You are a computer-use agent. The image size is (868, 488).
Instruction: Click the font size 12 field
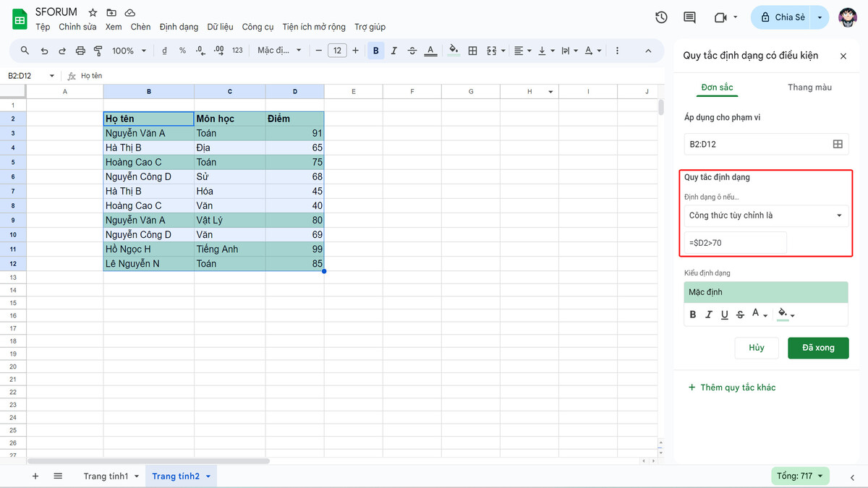click(x=337, y=51)
